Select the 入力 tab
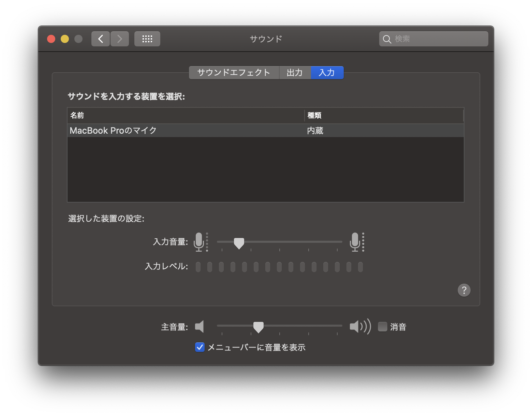Screen dimensions: 532x416 tap(327, 72)
